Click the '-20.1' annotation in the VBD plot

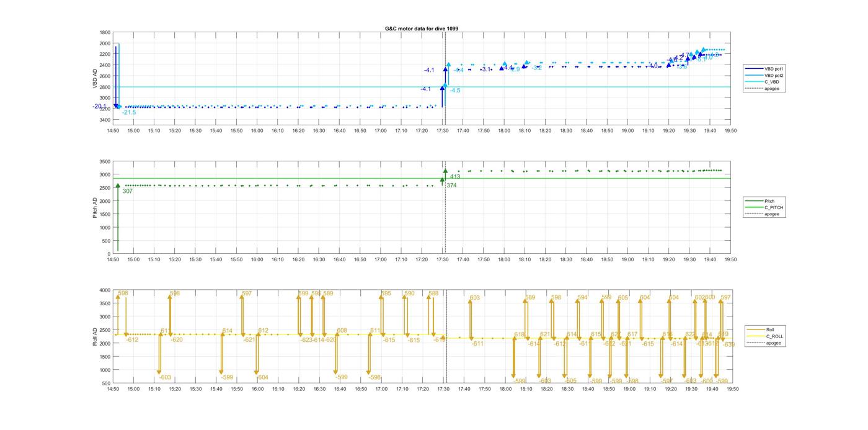[99, 107]
